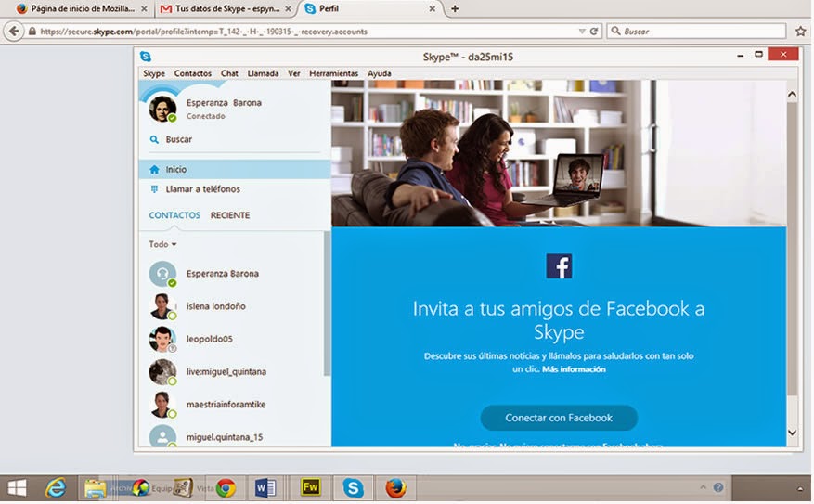
Task: Select the live:miguel_quintana contact avatar
Action: click(x=162, y=371)
